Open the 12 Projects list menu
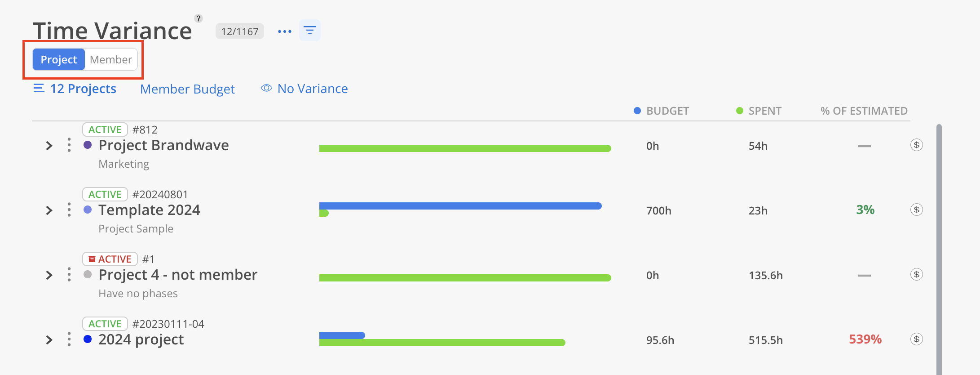The height and width of the screenshot is (375, 980). pyautogui.click(x=75, y=89)
